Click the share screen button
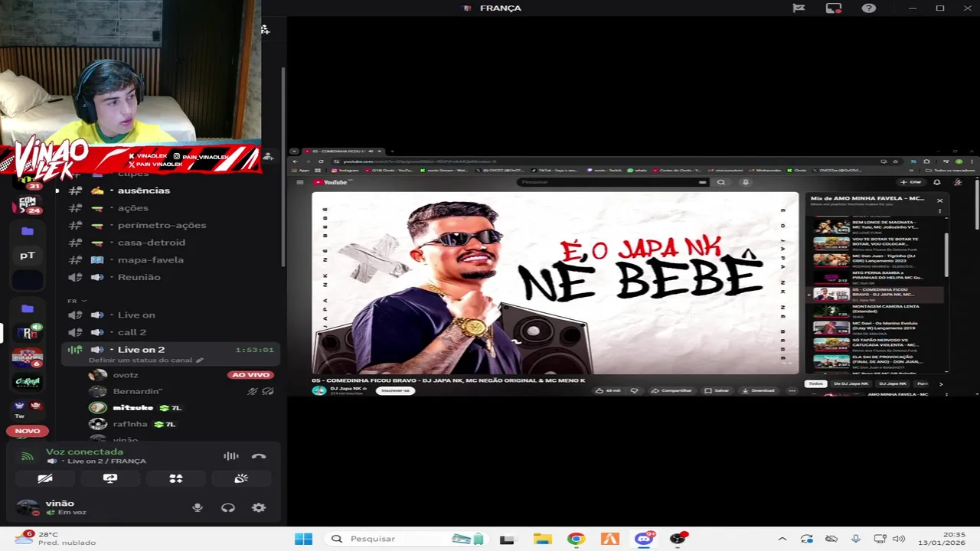The height and width of the screenshot is (551, 980). click(110, 478)
